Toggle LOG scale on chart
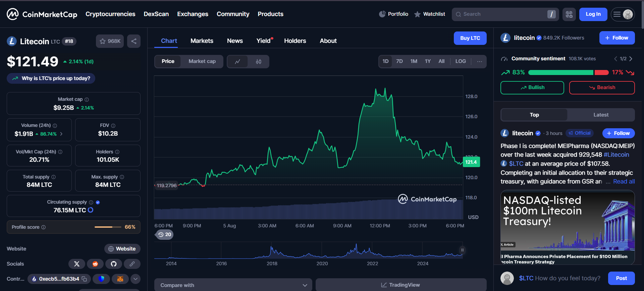The width and height of the screenshot is (644, 291). [461, 62]
